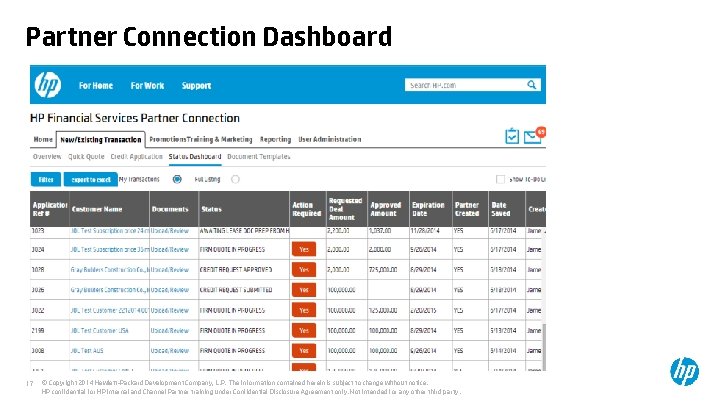The width and height of the screenshot is (720, 405).
Task: Switch to the Home tab
Action: tap(43, 139)
